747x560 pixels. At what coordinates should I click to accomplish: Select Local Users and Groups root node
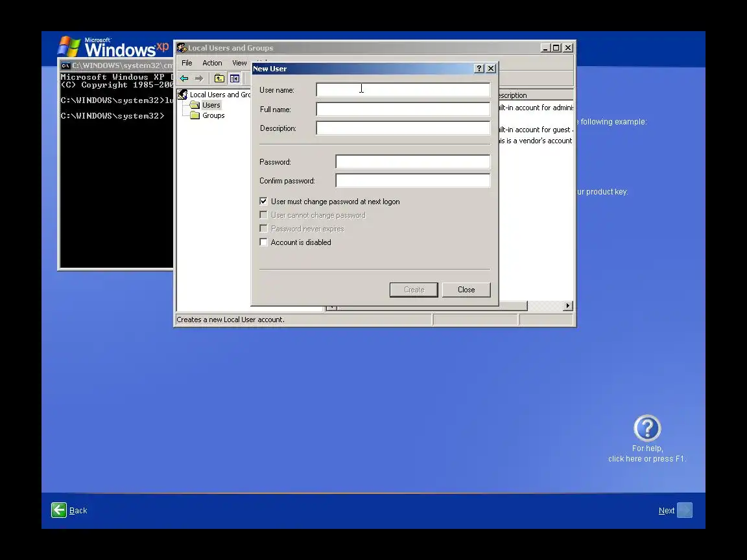point(220,94)
